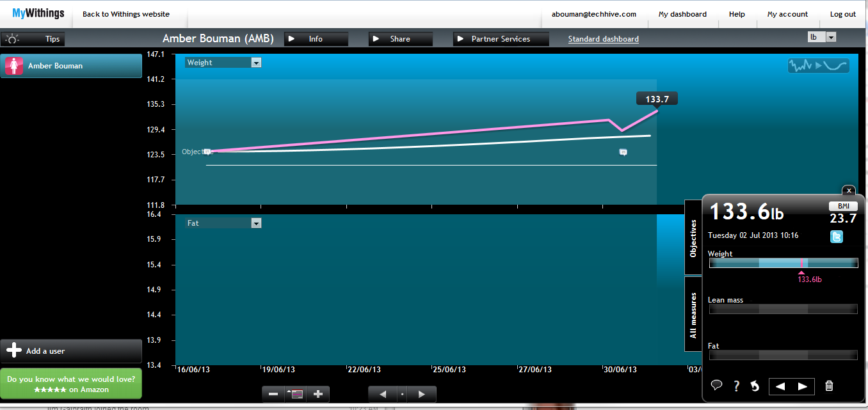Center the graph timeline with dot button
Viewport: 868px width, 410px height.
click(x=402, y=394)
